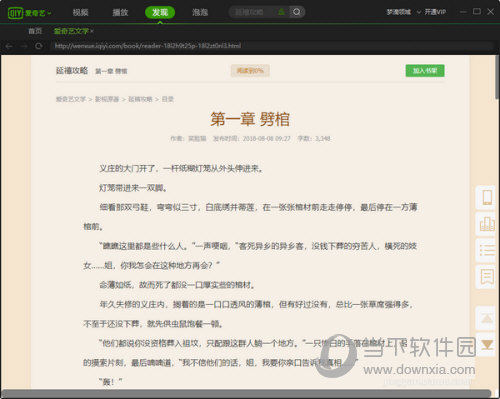Screen dimensions: 500x399
Task: Go back with the left arrow
Action: tap(9, 46)
